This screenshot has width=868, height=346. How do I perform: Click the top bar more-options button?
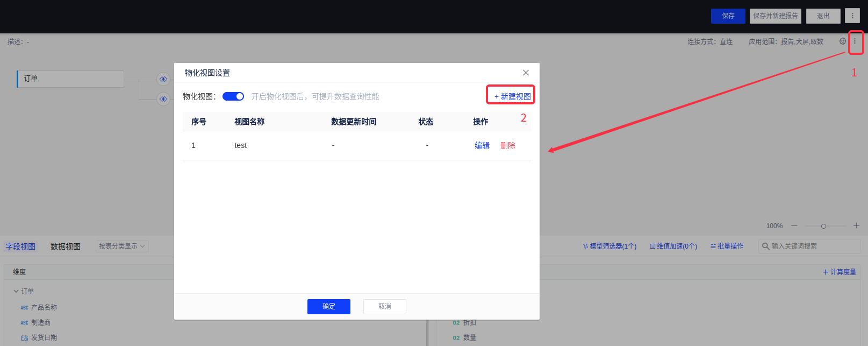pyautogui.click(x=852, y=16)
